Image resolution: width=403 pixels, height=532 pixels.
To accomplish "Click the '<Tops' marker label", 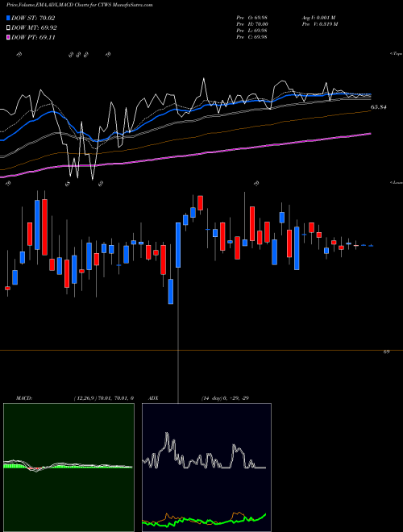I will click(397, 54).
